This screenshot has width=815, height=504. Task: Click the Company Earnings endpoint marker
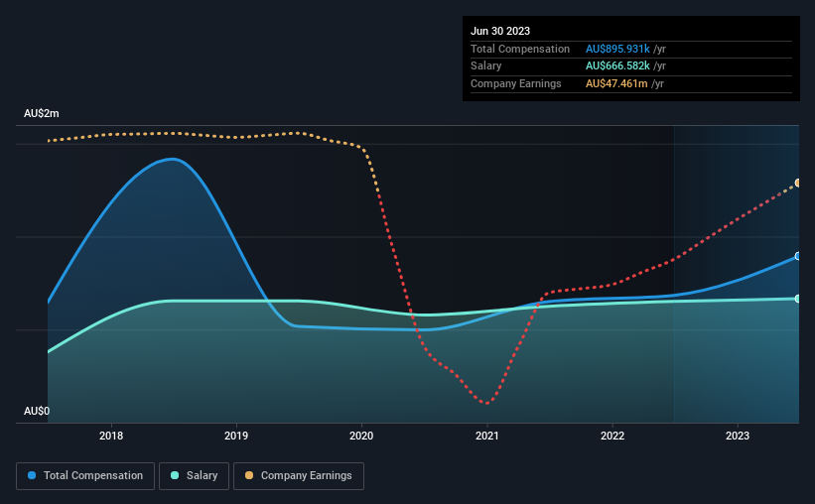click(x=797, y=183)
